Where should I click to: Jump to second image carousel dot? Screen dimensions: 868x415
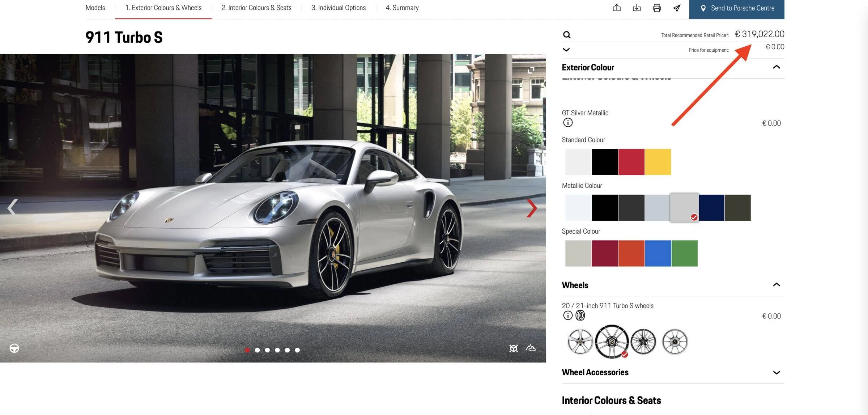pos(257,350)
